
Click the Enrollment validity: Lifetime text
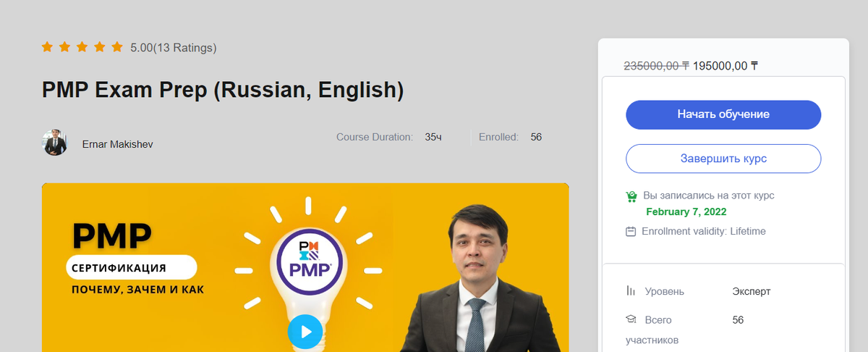(704, 232)
